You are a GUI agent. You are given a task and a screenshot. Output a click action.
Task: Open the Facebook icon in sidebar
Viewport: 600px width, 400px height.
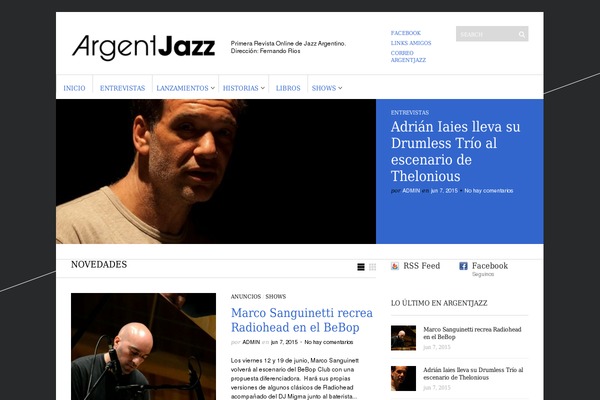coord(463,266)
